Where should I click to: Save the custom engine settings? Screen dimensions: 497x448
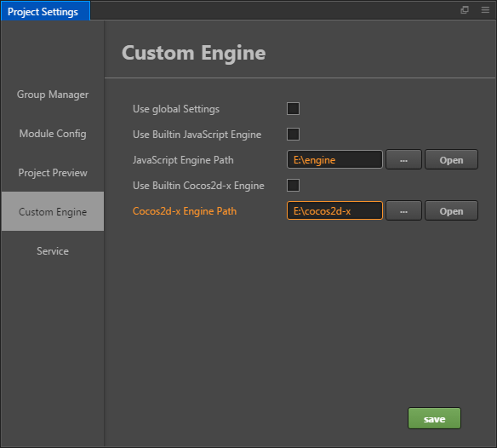coord(434,418)
